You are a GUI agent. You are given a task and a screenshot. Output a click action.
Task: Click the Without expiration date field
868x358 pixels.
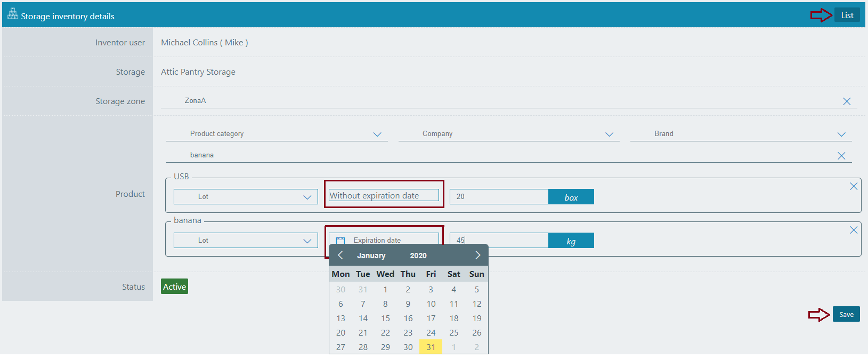[384, 195]
